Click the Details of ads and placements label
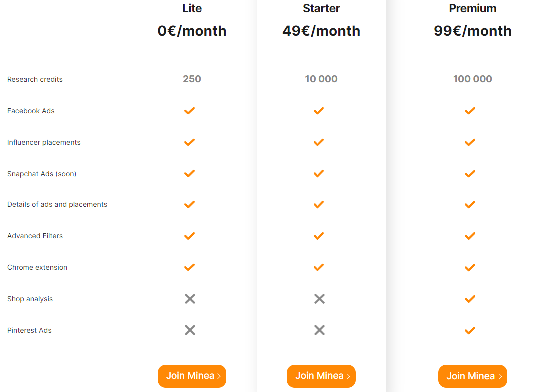The width and height of the screenshot is (546, 392). (x=57, y=204)
